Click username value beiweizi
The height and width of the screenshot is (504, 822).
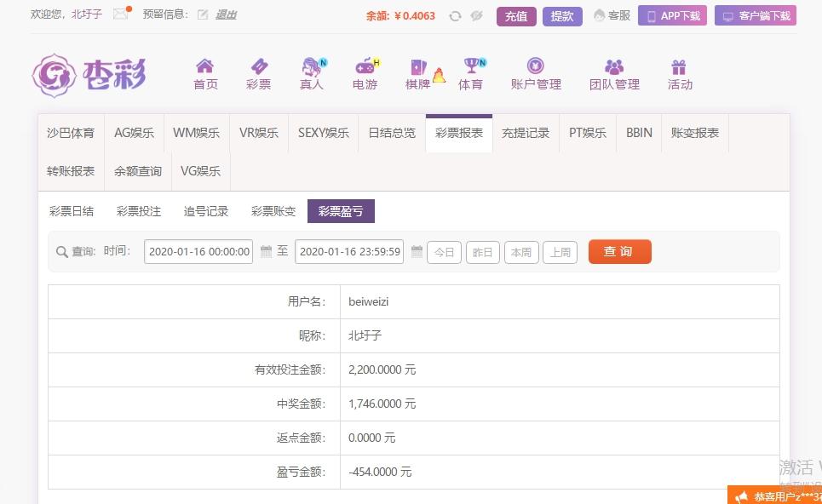[x=369, y=301]
